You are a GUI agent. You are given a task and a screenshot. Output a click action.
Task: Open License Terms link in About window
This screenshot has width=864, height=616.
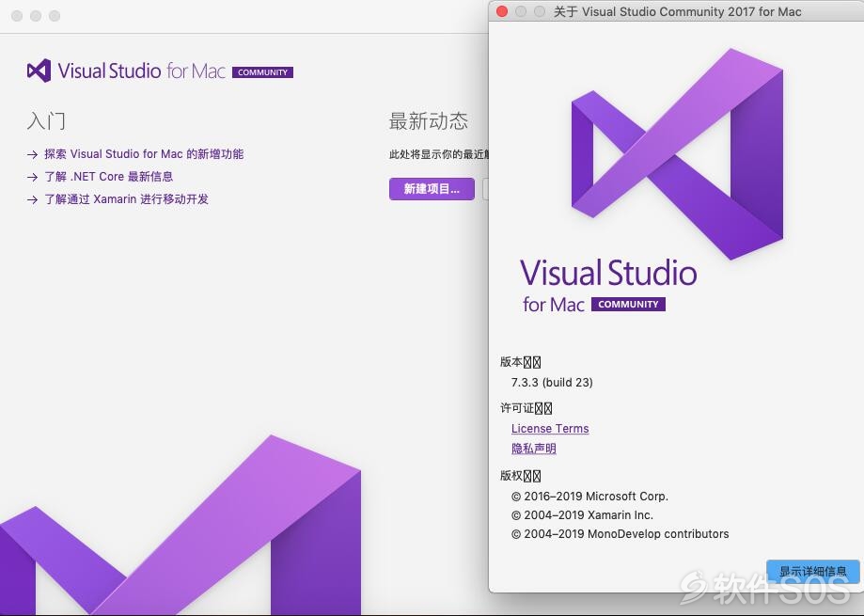coord(550,429)
